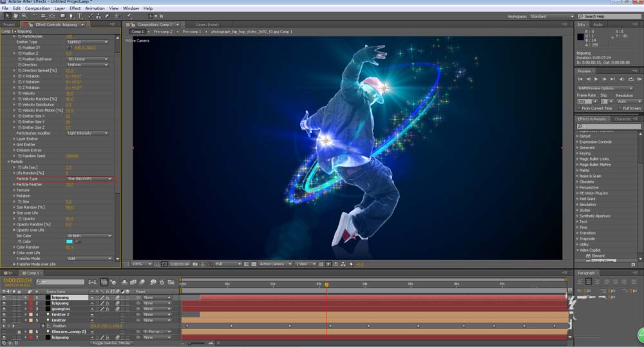This screenshot has width=644, height=347.
Task: Click in the Search Help field
Action: (609, 17)
